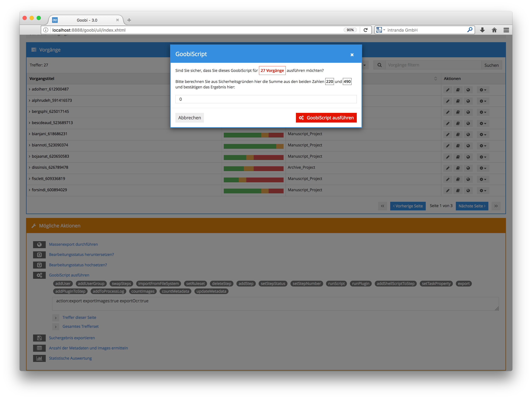Screen dimensions: 532x399
Task: Click the Bearbeitungsstatus heruntersetzen icon
Action: pos(39,255)
